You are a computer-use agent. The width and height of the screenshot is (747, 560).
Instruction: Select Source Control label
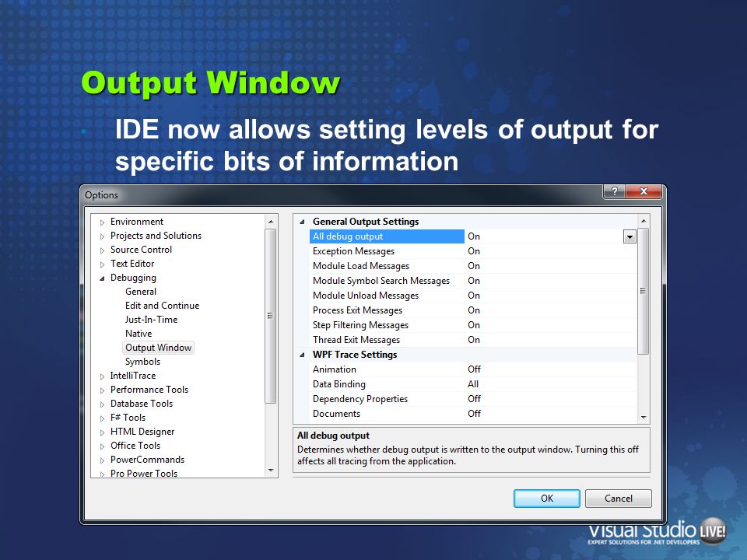click(141, 250)
